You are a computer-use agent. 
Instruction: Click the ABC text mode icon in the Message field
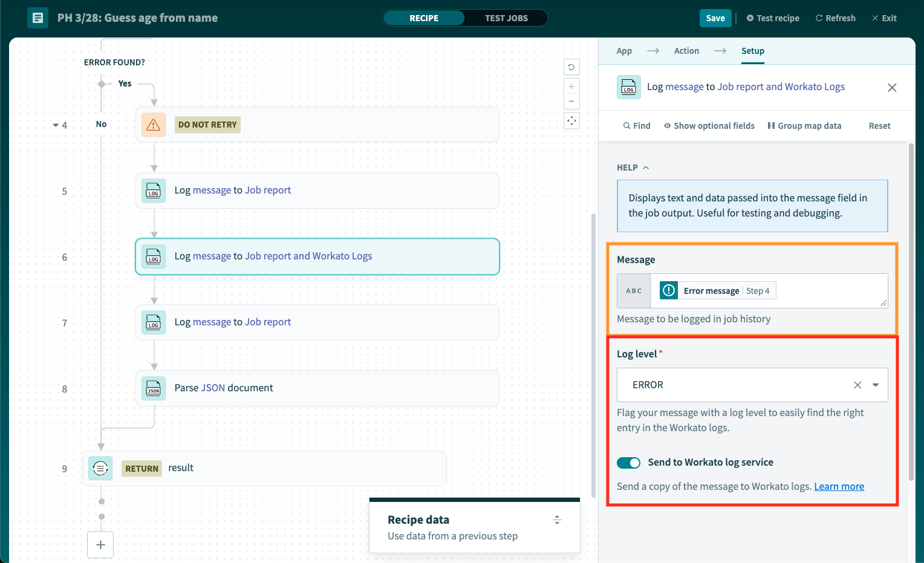point(633,290)
